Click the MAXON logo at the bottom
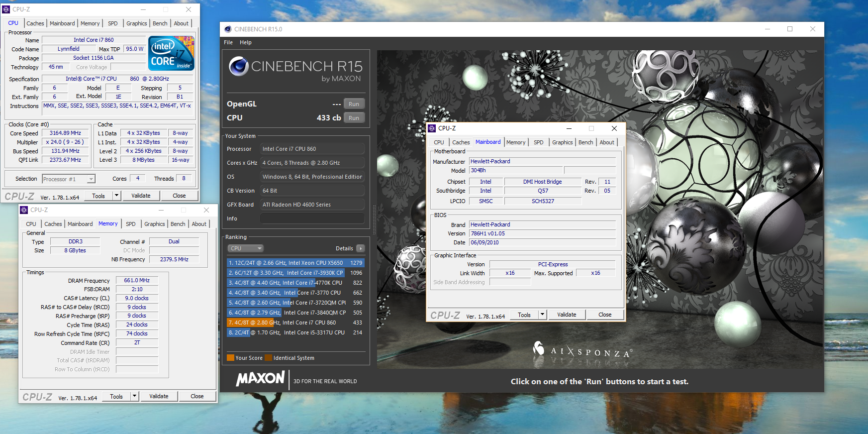868x434 pixels. point(260,379)
